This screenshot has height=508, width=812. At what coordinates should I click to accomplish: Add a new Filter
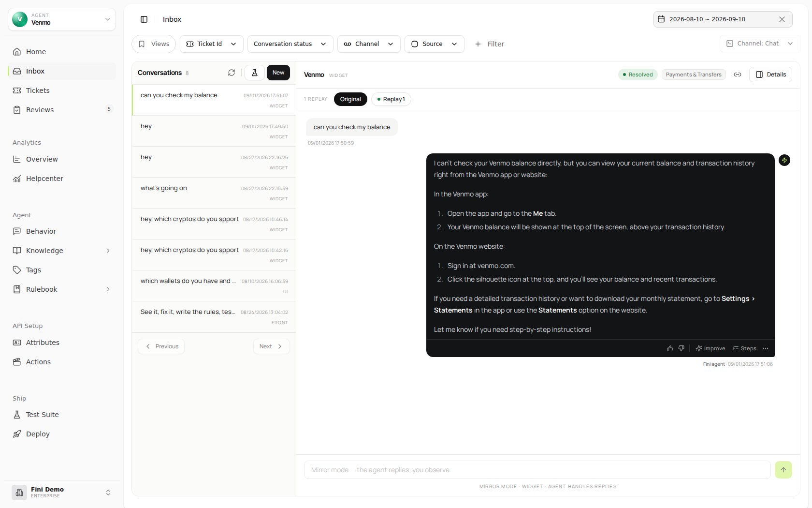click(490, 44)
